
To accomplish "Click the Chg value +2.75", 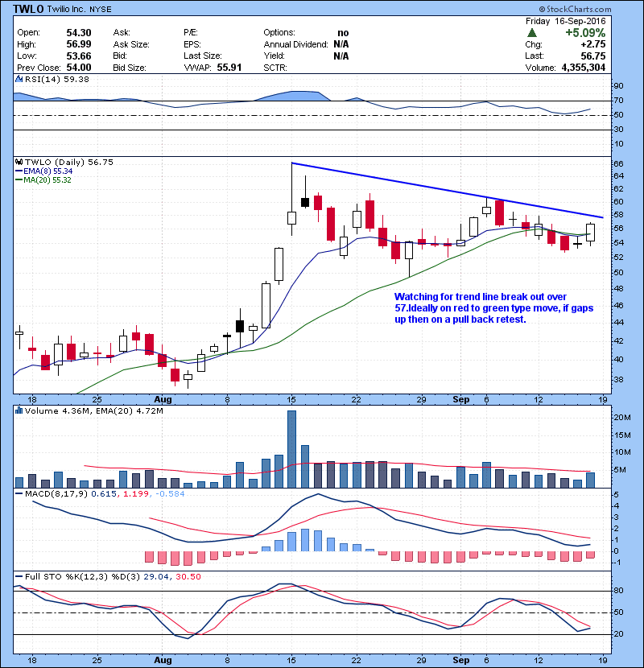I will click(592, 44).
